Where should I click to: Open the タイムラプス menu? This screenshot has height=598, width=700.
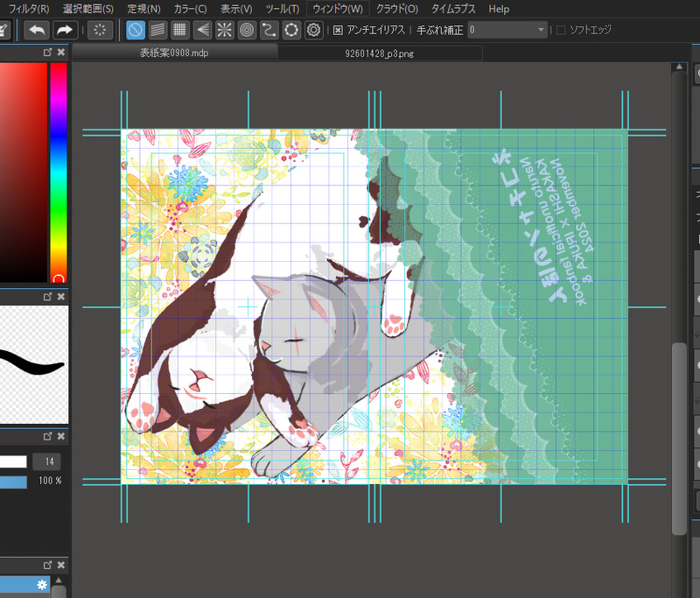pos(453,9)
